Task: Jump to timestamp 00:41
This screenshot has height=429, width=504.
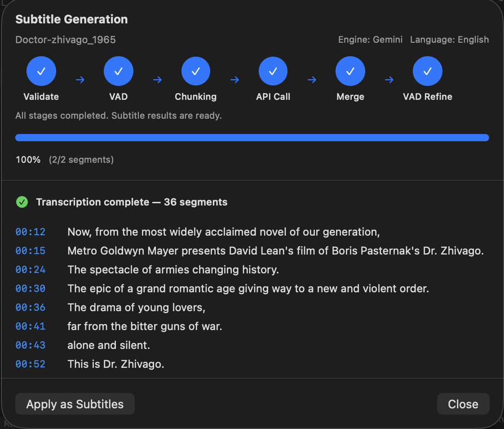Action: click(31, 326)
